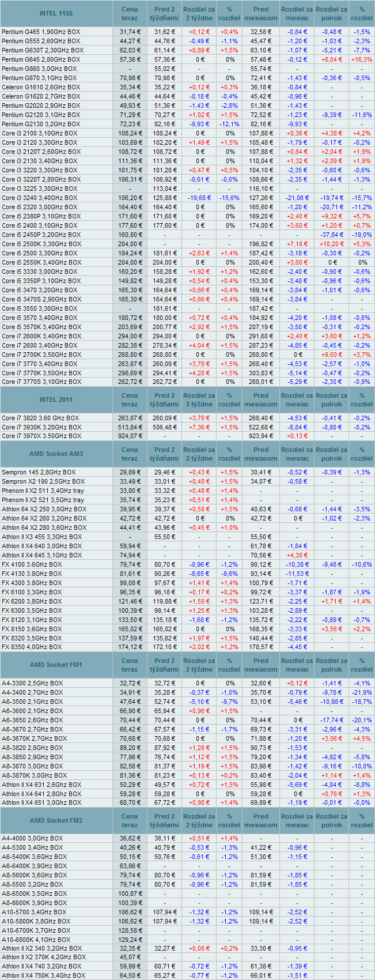This screenshot has width=375, height=980.
Task: Select the Athlon II X4 651 3,0GHz BOX row name
Action: coord(41,803)
